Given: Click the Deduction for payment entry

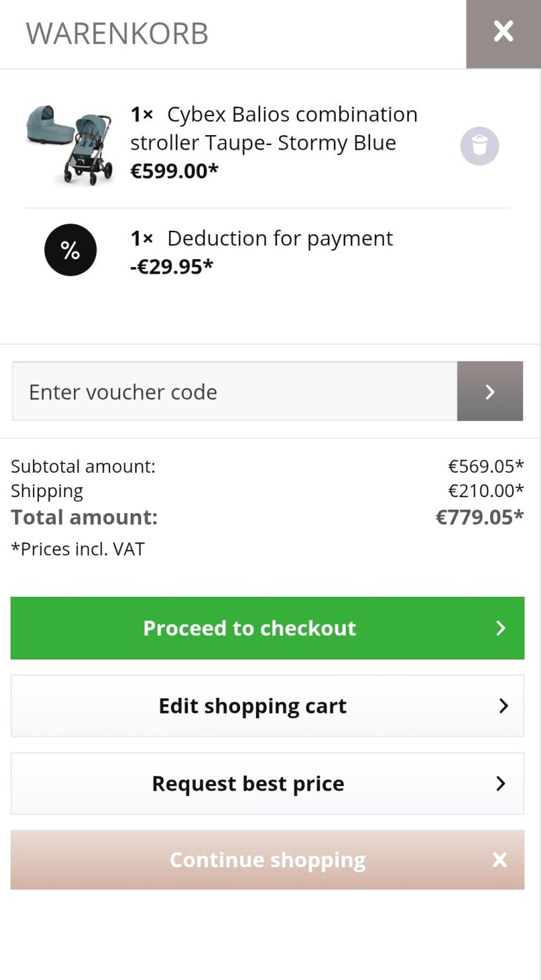Looking at the screenshot, I should [280, 238].
